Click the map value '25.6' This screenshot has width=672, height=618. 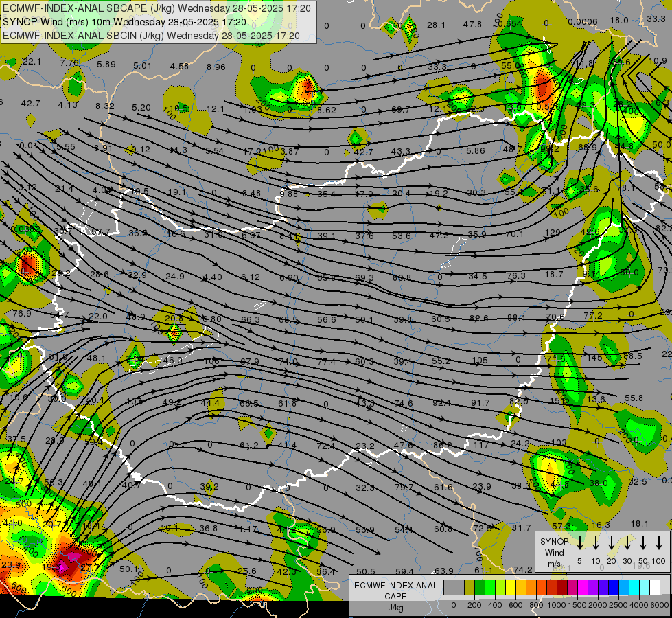pyautogui.click(x=247, y=571)
